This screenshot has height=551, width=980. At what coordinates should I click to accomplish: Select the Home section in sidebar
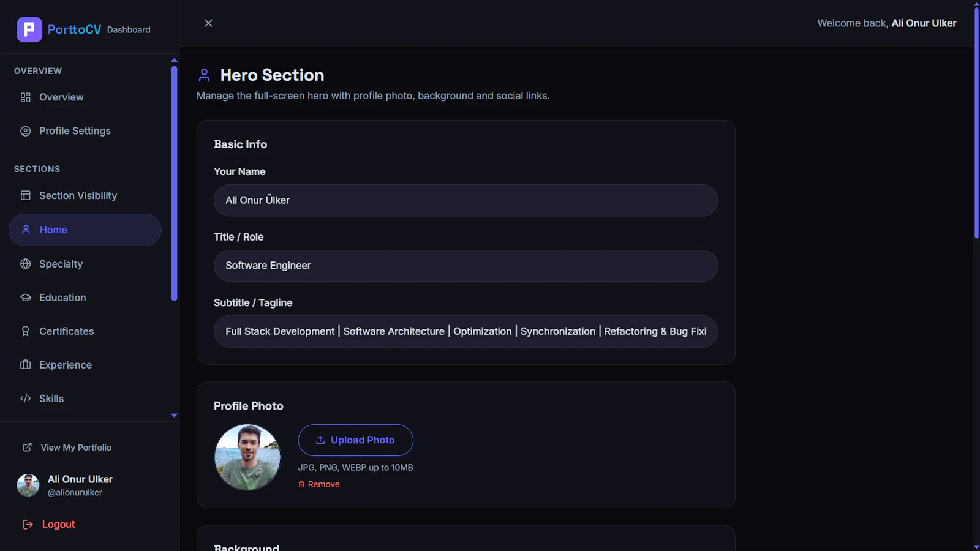click(85, 230)
